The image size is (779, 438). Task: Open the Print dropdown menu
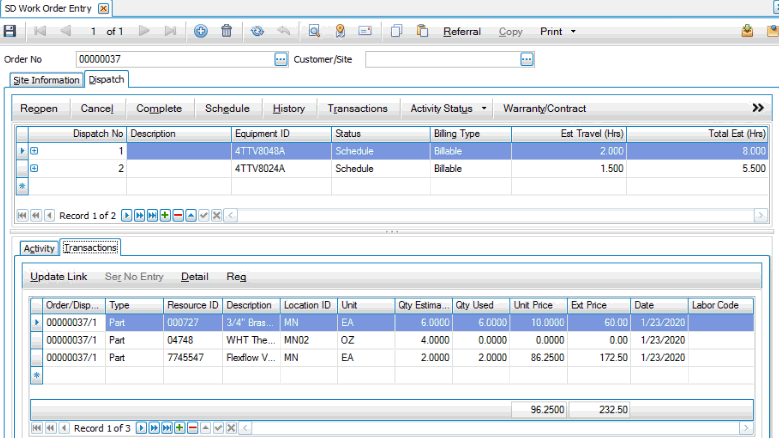click(x=558, y=31)
